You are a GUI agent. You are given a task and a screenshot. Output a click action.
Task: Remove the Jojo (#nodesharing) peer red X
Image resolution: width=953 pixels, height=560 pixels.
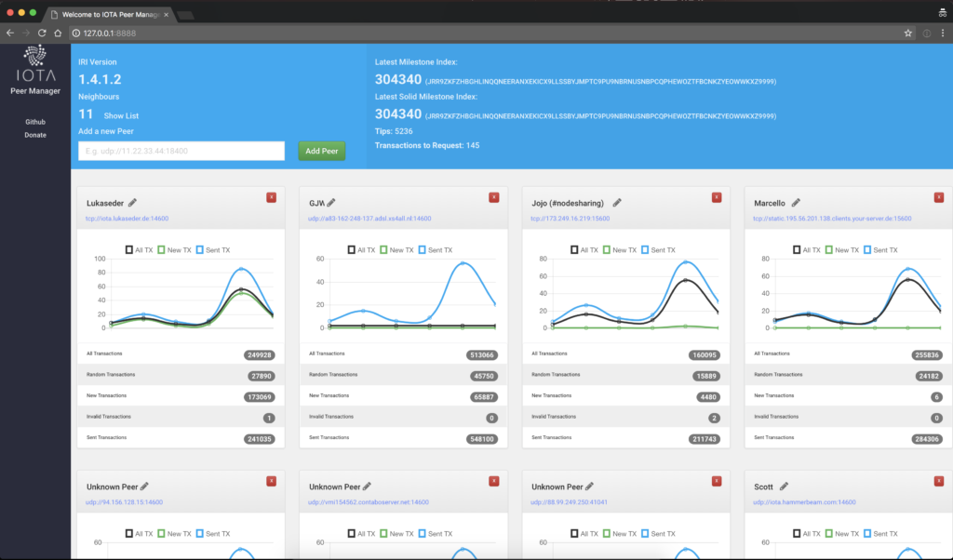point(717,197)
